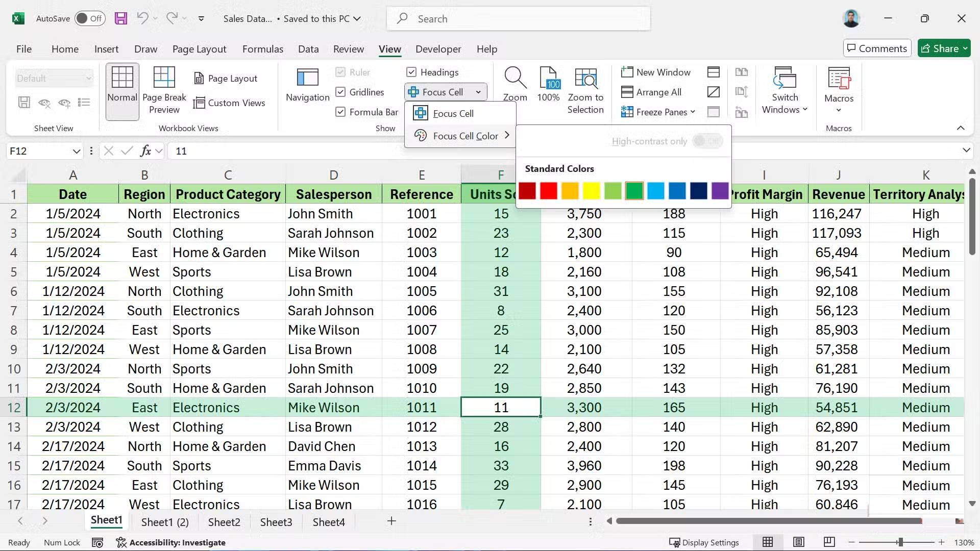This screenshot has height=551, width=980.
Task: Open the Comments pane
Action: 876,48
